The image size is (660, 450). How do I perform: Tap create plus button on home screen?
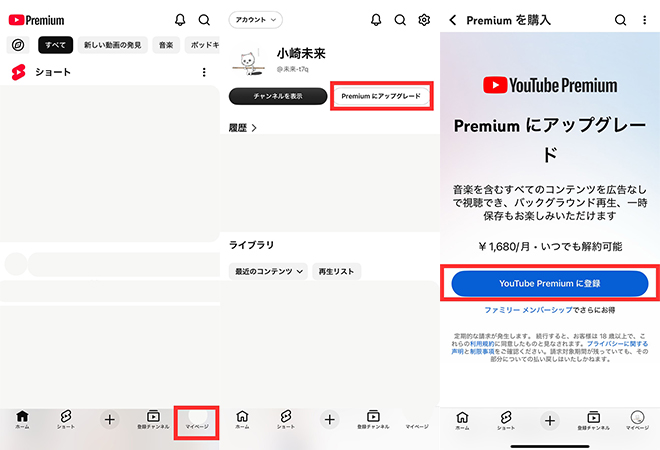(109, 419)
